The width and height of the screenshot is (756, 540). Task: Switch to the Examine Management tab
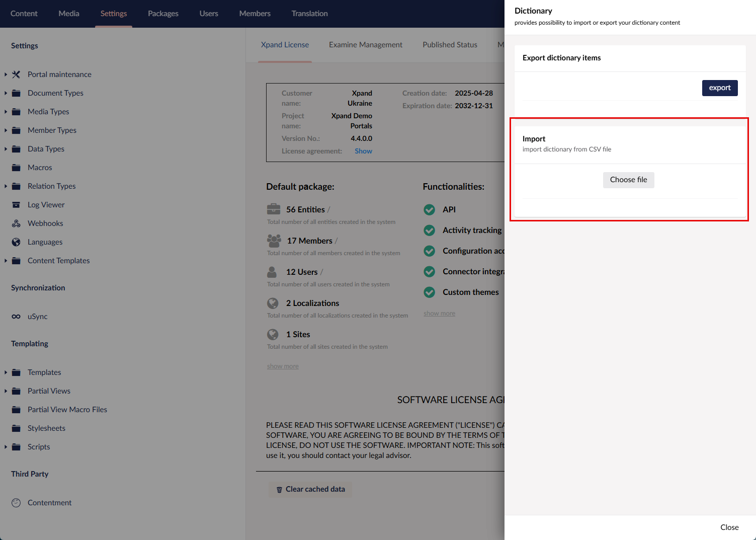point(365,45)
